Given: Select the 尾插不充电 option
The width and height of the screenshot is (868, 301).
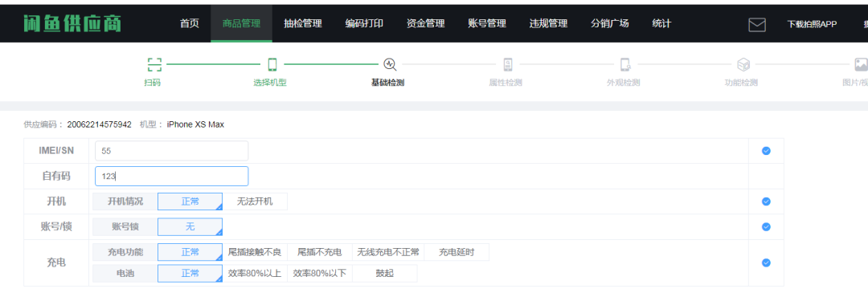Looking at the screenshot, I should 319,252.
